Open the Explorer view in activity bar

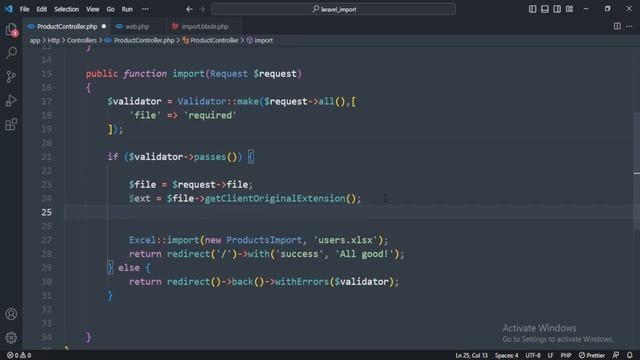[x=11, y=29]
